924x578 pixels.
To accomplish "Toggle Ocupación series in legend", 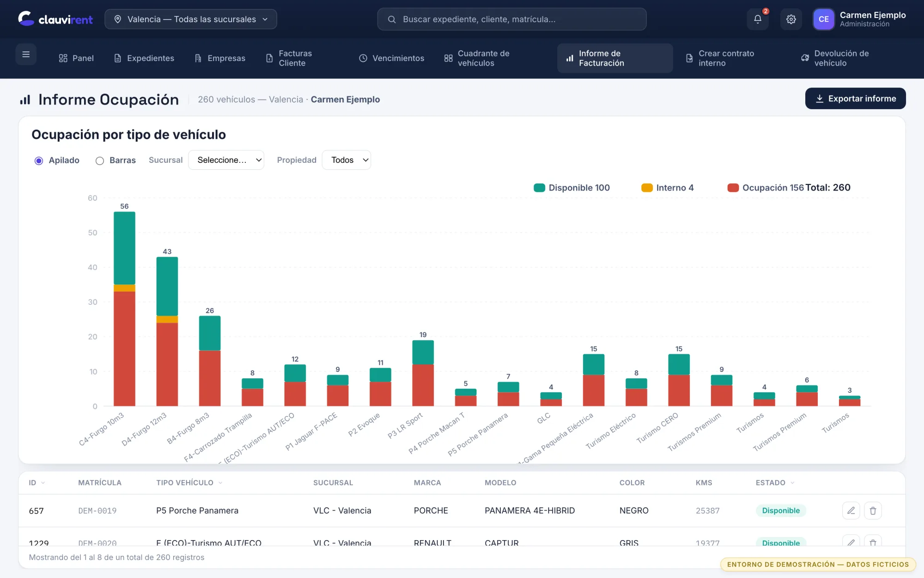I will [766, 188].
